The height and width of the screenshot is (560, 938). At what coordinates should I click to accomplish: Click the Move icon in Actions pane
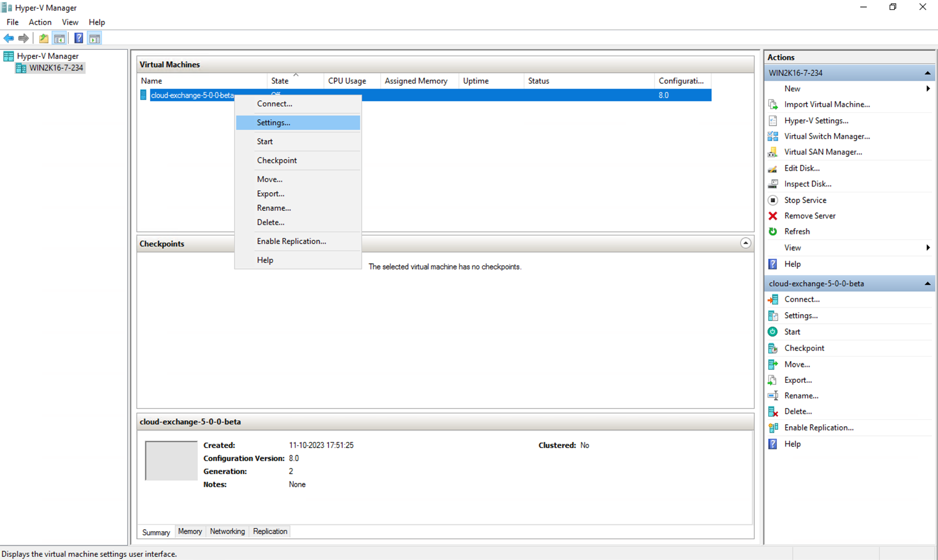tap(773, 364)
